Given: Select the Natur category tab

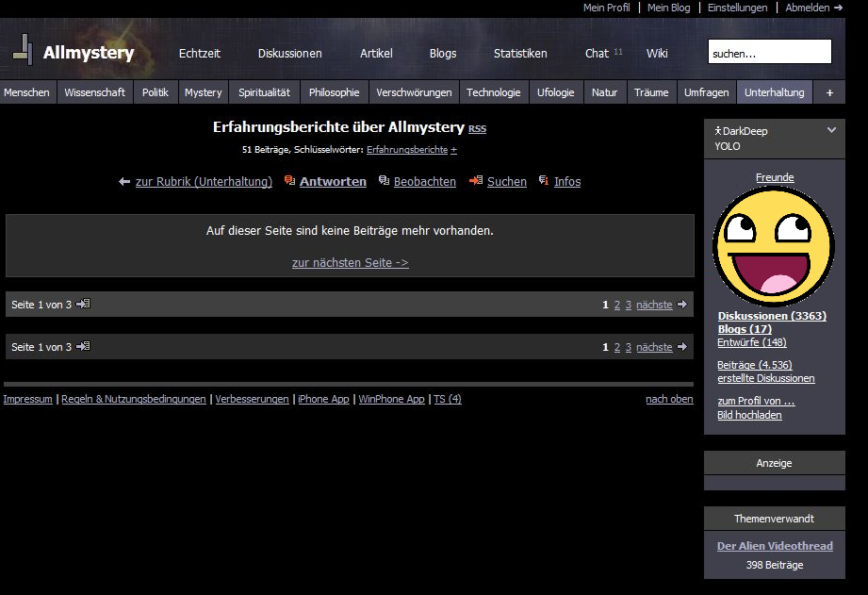Looking at the screenshot, I should [x=604, y=92].
